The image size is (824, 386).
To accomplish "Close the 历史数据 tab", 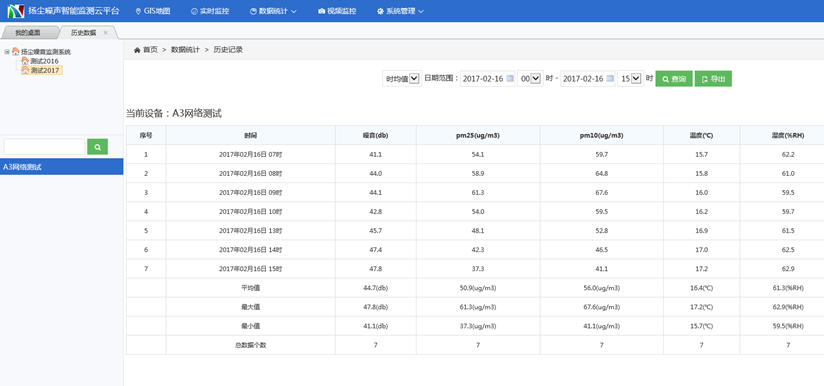I will click(x=105, y=33).
